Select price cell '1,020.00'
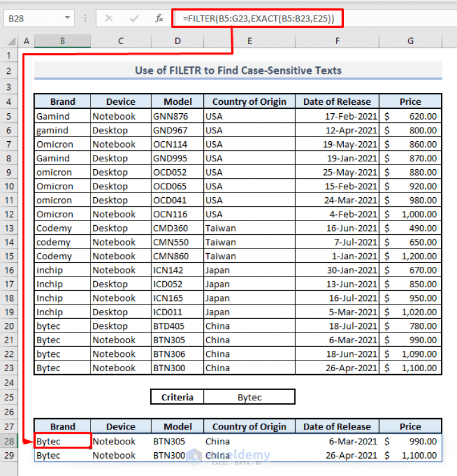The height and width of the screenshot is (476, 457). click(411, 312)
